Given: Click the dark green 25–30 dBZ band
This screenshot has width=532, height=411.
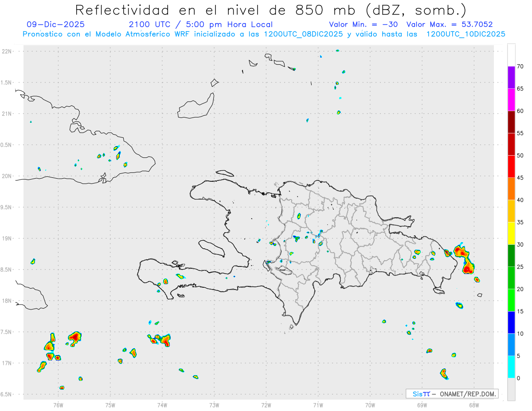Looking at the screenshot, I should pyautogui.click(x=511, y=256).
